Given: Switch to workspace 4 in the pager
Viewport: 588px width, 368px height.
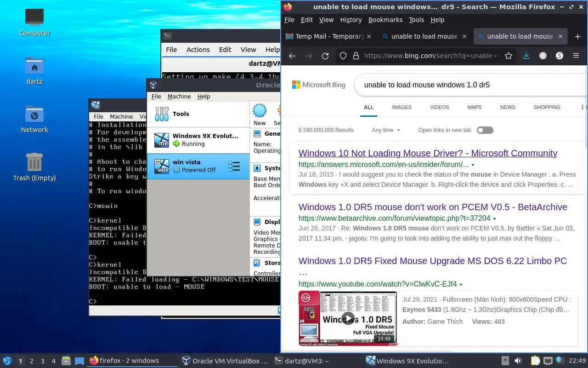Looking at the screenshot, I should 54,361.
